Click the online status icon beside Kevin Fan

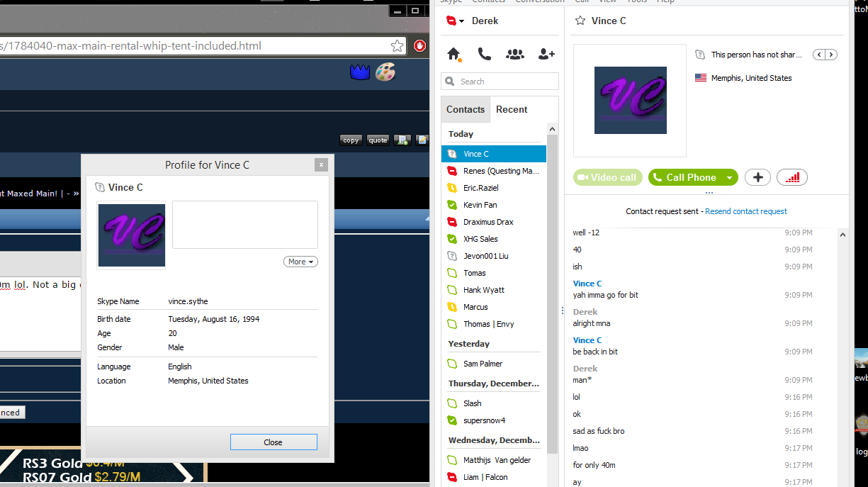452,205
